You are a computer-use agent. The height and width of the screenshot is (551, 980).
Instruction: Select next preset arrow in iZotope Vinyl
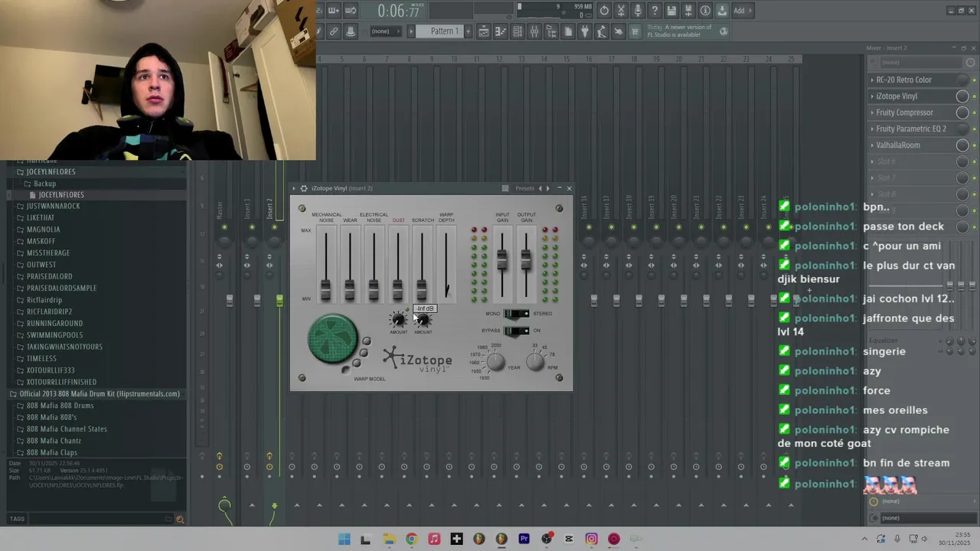(x=547, y=188)
